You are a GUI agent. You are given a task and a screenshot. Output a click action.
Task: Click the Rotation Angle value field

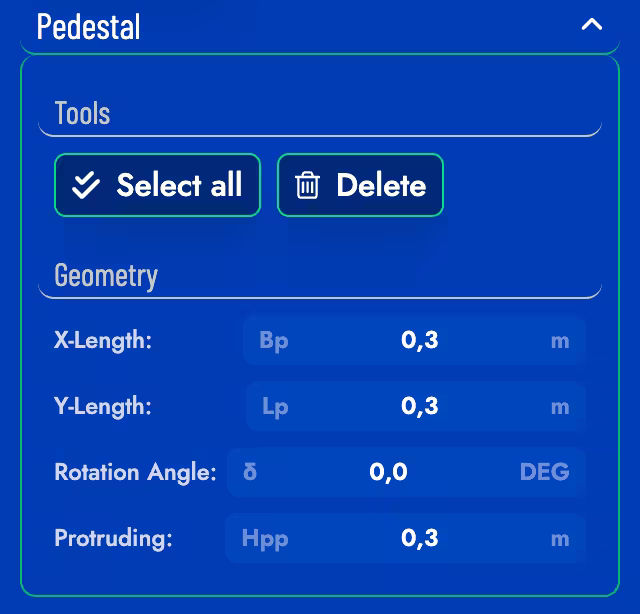(x=388, y=472)
